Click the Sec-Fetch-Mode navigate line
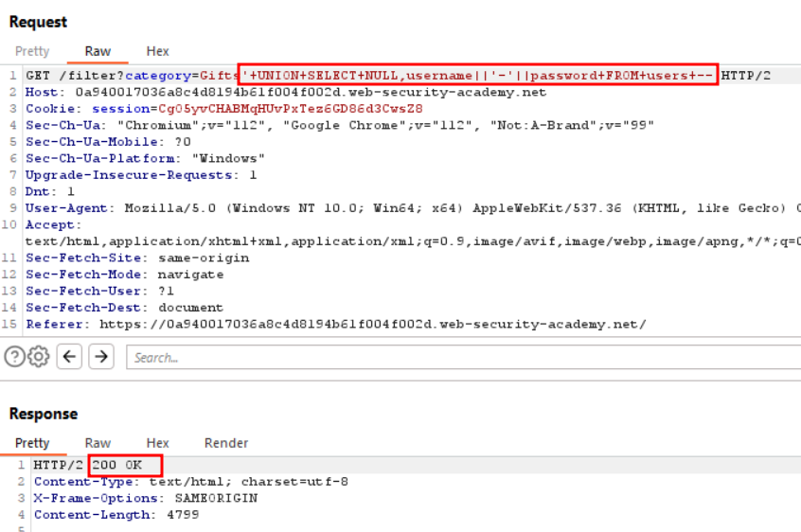Image resolution: width=801 pixels, height=532 pixels. 125,275
